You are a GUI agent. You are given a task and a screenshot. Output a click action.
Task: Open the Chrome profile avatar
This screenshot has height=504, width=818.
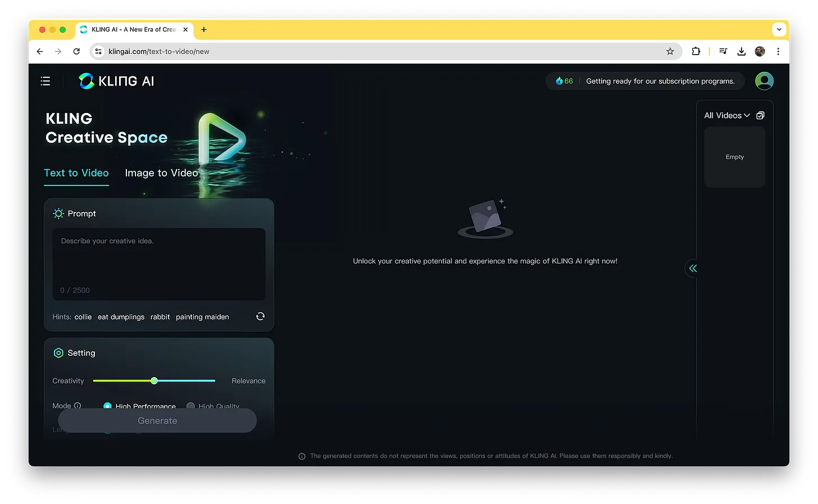click(x=760, y=51)
